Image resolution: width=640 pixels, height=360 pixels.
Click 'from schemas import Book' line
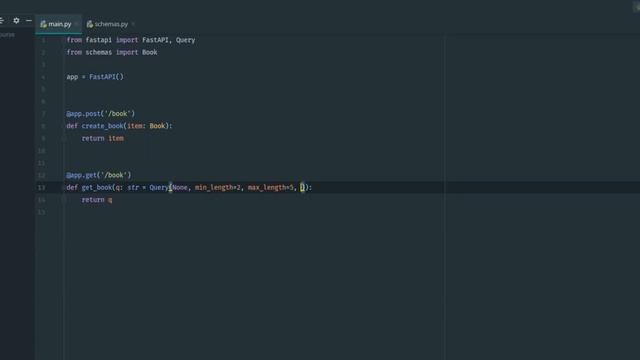(x=112, y=52)
